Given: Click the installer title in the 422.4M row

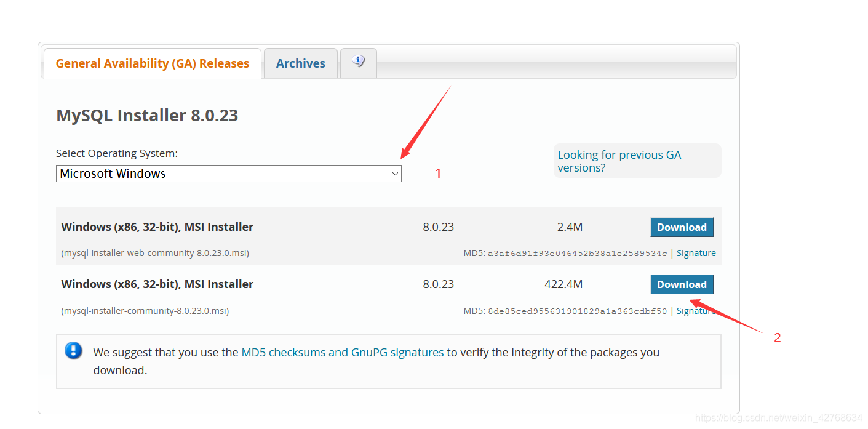Looking at the screenshot, I should pyautogui.click(x=157, y=284).
